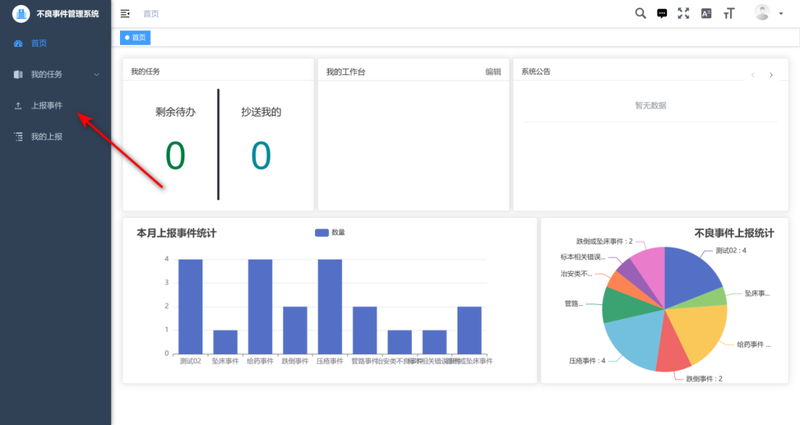Open 上报事件 in the sidebar menu
The width and height of the screenshot is (800, 425).
pyautogui.click(x=56, y=106)
